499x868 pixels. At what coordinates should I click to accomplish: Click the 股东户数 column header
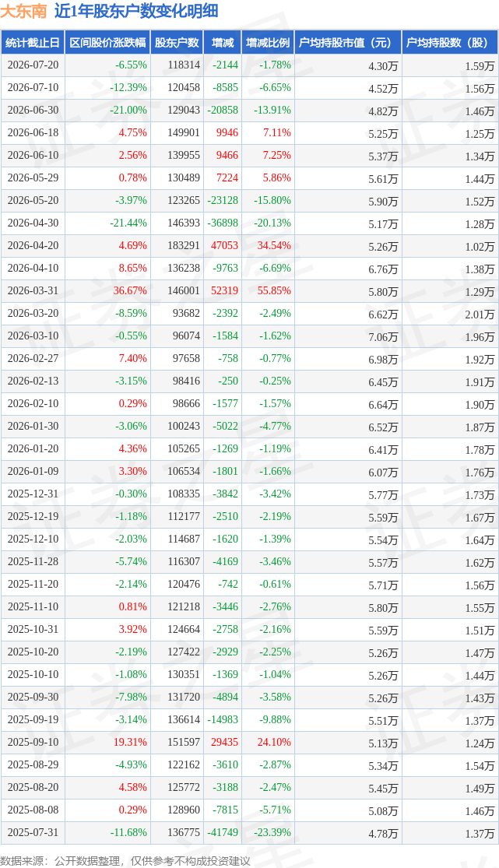177,43
